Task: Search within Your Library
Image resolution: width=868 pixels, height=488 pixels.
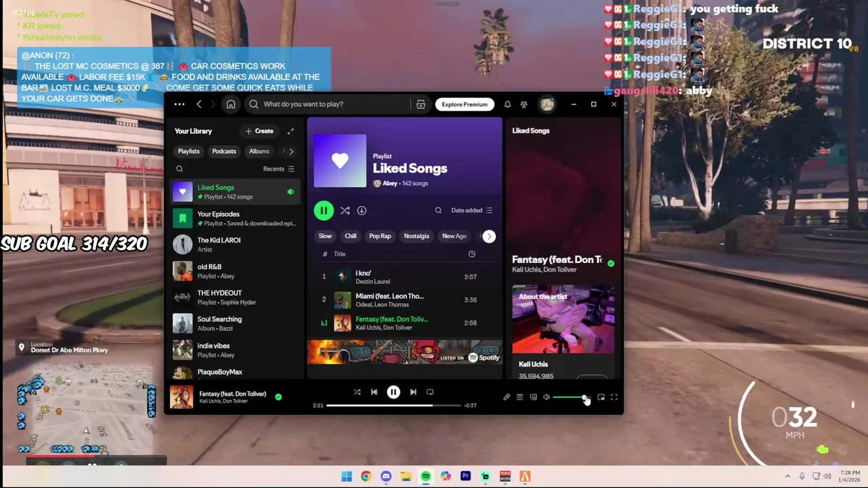Action: click(x=180, y=169)
